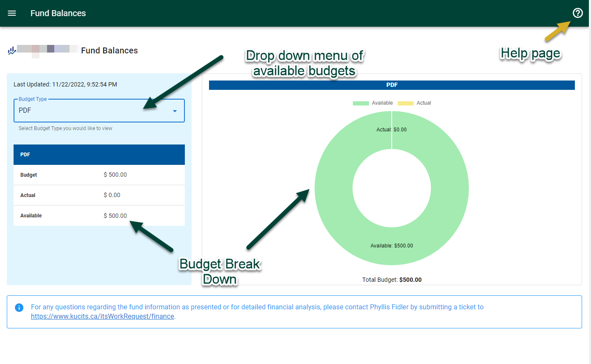This screenshot has height=364, width=591.
Task: Select the PDF header of the budget table
Action: pos(99,155)
